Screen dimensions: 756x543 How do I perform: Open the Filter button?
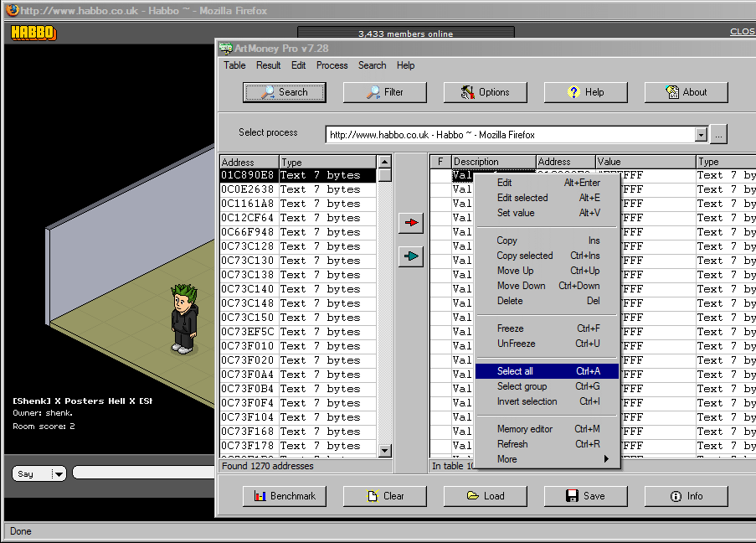[x=385, y=92]
